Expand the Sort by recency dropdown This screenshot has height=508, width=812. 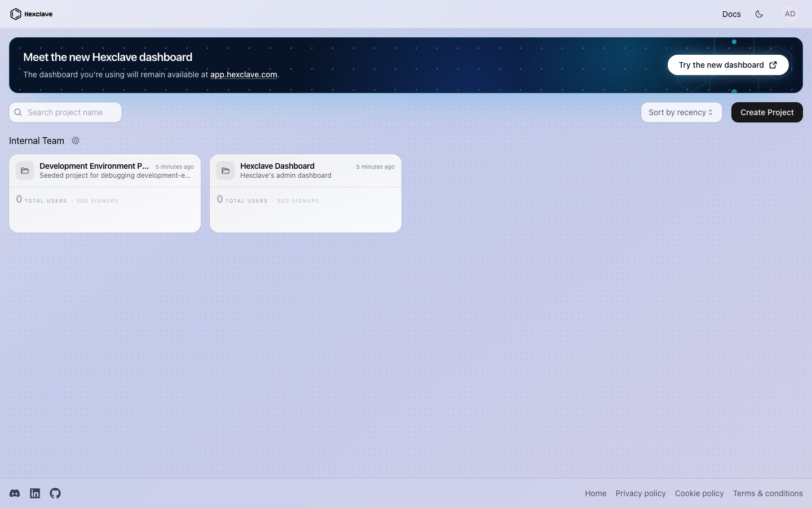681,112
